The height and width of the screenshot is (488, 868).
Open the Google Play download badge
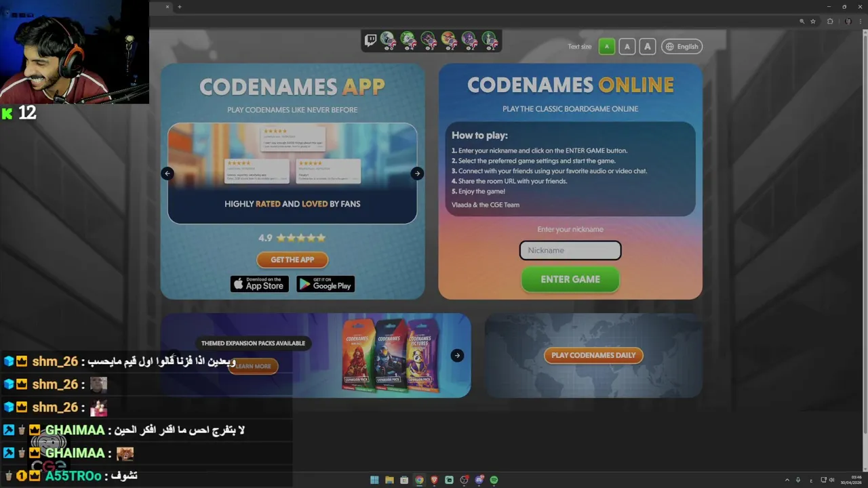tap(325, 284)
